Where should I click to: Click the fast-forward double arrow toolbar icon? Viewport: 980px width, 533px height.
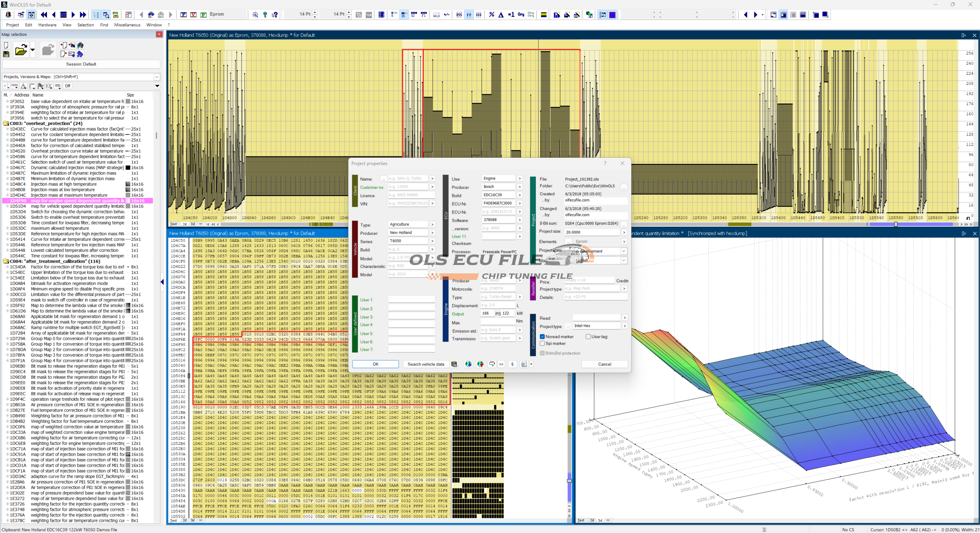click(x=83, y=15)
